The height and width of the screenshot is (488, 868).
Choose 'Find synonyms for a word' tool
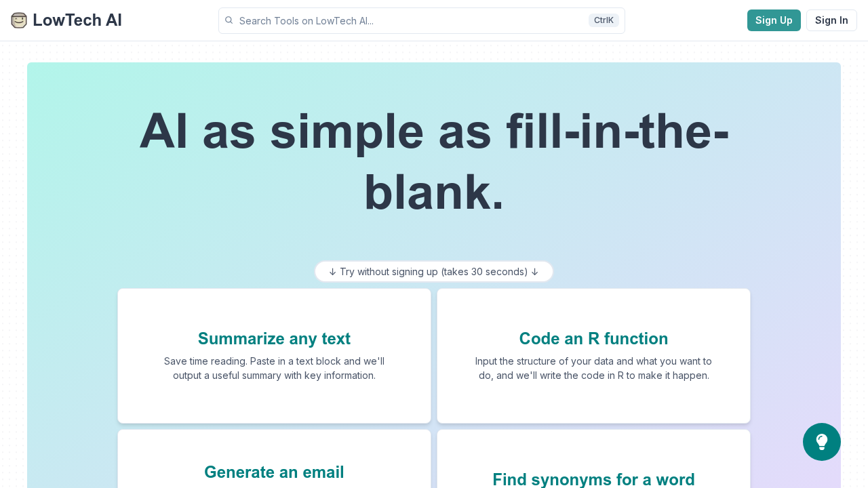(x=593, y=480)
